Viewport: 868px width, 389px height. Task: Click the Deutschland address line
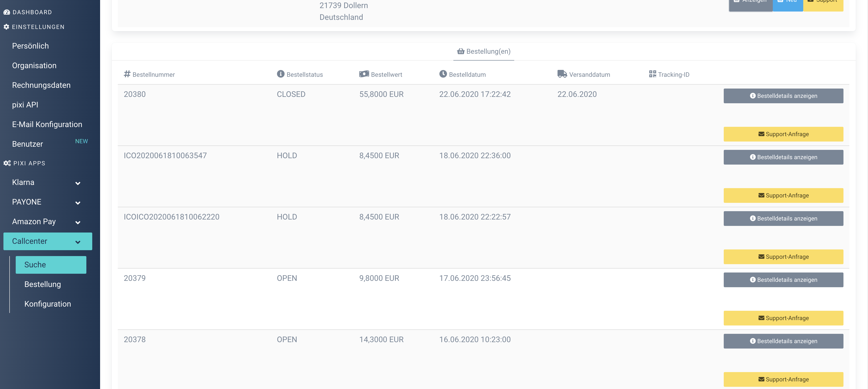pos(341,17)
